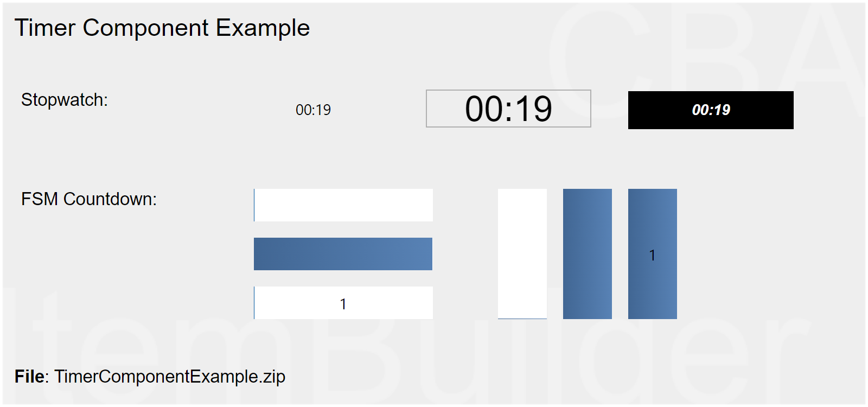The image size is (868, 407).
Task: Click the blue vertical bar showing 1
Action: 653,253
